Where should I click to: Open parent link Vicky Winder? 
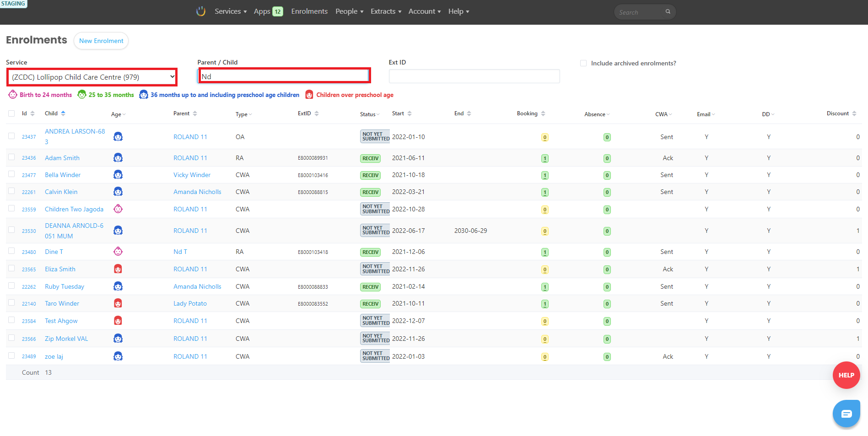coord(192,175)
